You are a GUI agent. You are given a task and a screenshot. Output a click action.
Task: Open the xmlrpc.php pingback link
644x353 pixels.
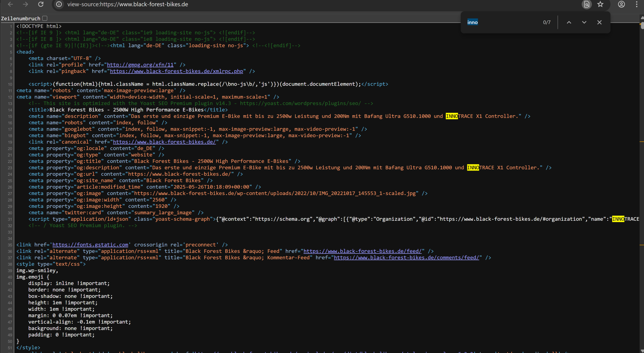[x=176, y=71]
